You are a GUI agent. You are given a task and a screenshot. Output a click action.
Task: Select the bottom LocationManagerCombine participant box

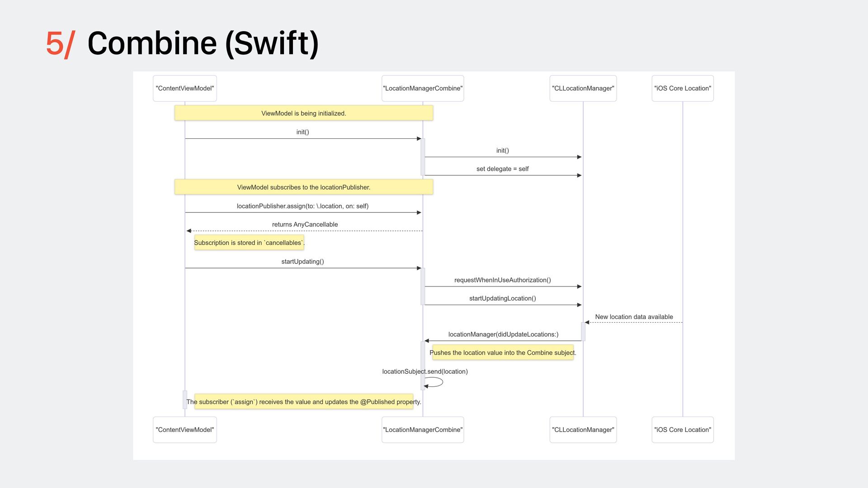[x=422, y=430]
